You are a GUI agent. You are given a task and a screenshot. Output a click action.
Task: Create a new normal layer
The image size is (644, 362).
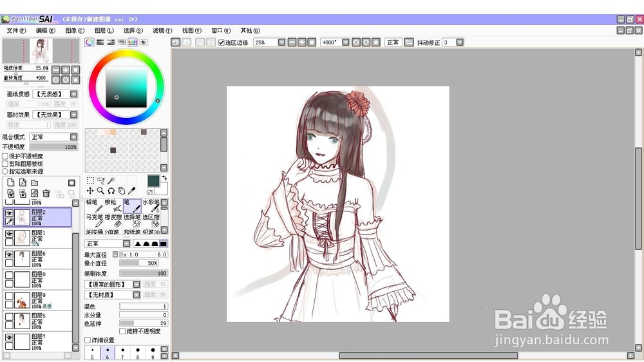coord(11,182)
